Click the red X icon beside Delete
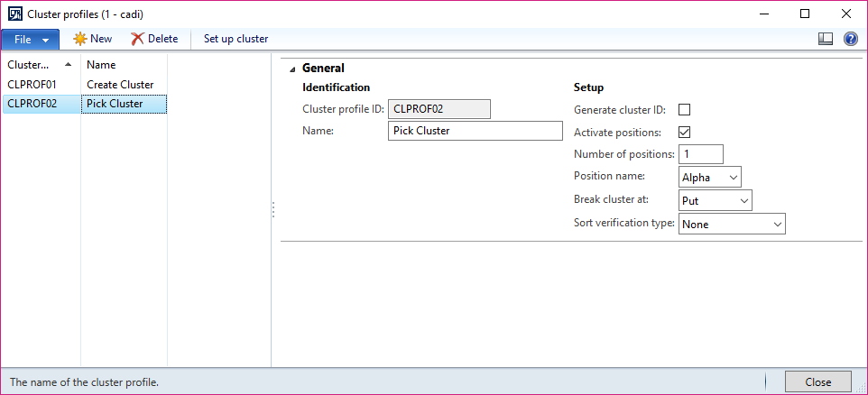 137,39
